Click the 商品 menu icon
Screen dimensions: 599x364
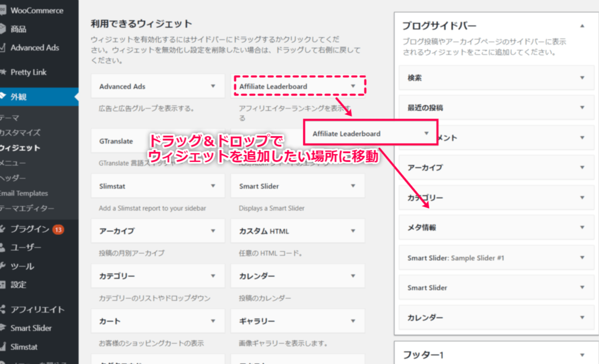pyautogui.click(x=3, y=29)
